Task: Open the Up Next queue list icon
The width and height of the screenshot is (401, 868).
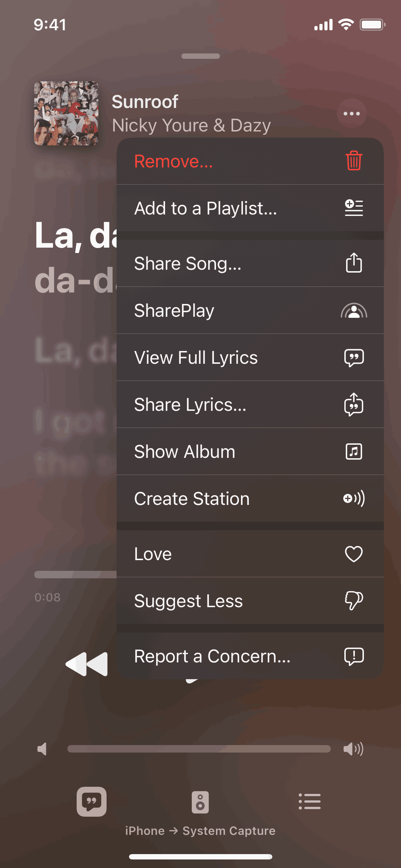Action: (x=309, y=801)
